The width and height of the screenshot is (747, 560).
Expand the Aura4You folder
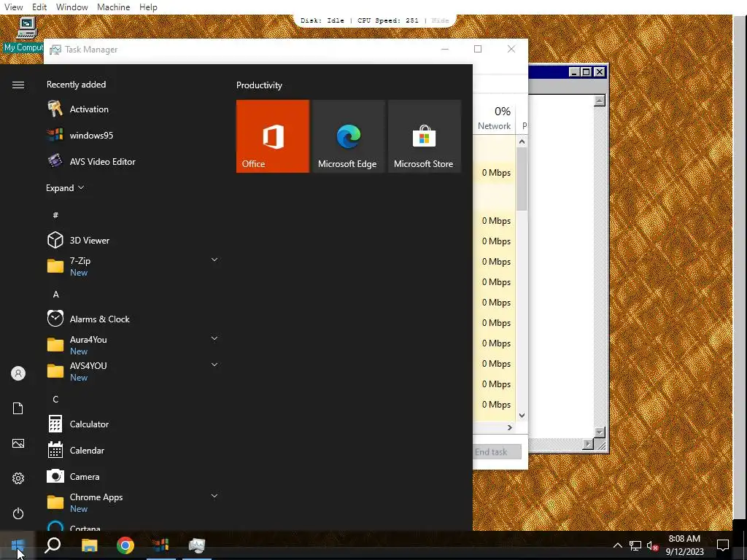pos(214,338)
